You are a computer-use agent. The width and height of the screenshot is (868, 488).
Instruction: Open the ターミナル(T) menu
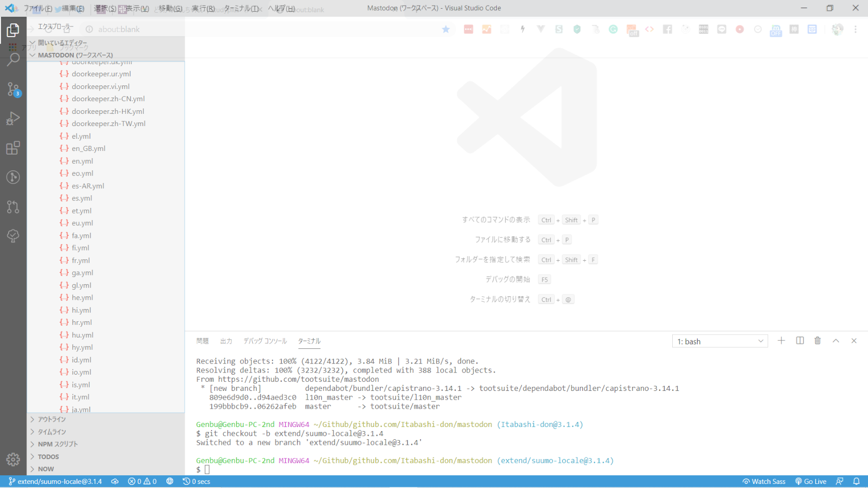(242, 8)
